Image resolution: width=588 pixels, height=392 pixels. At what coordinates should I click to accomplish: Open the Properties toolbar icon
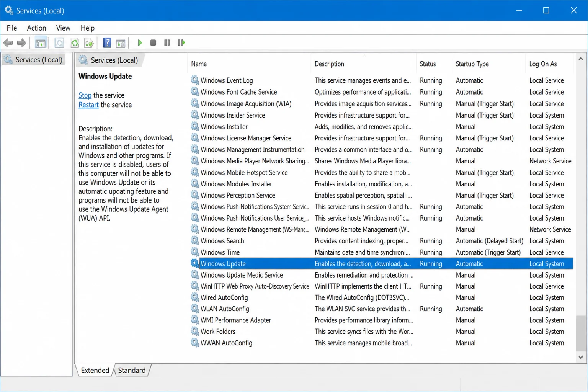pos(59,43)
